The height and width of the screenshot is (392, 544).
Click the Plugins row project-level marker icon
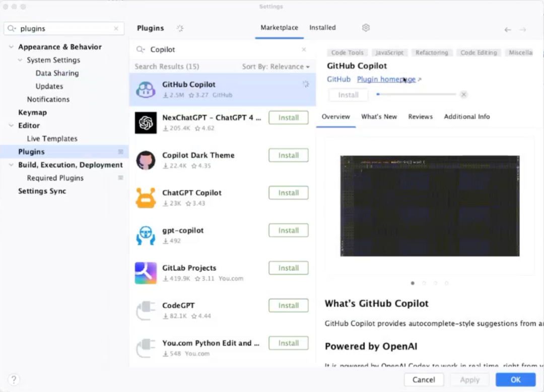click(120, 152)
